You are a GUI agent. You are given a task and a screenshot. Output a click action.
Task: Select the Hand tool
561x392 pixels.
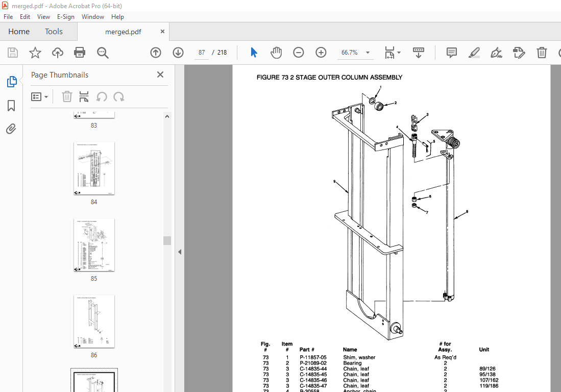tap(276, 53)
